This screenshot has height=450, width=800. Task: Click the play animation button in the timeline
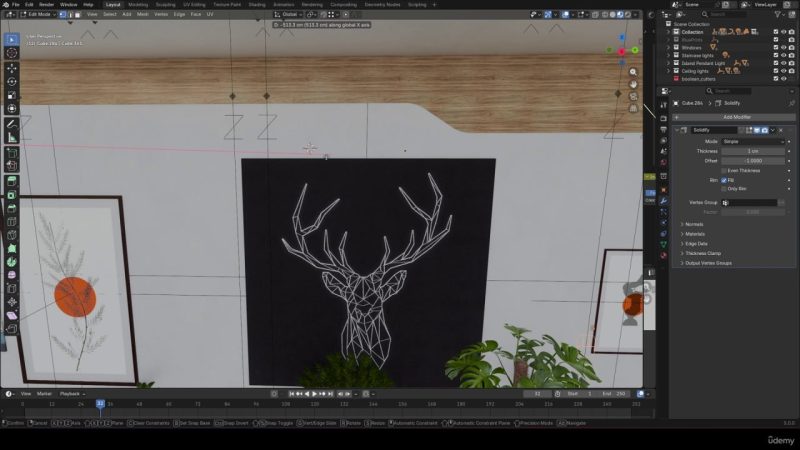coord(314,394)
